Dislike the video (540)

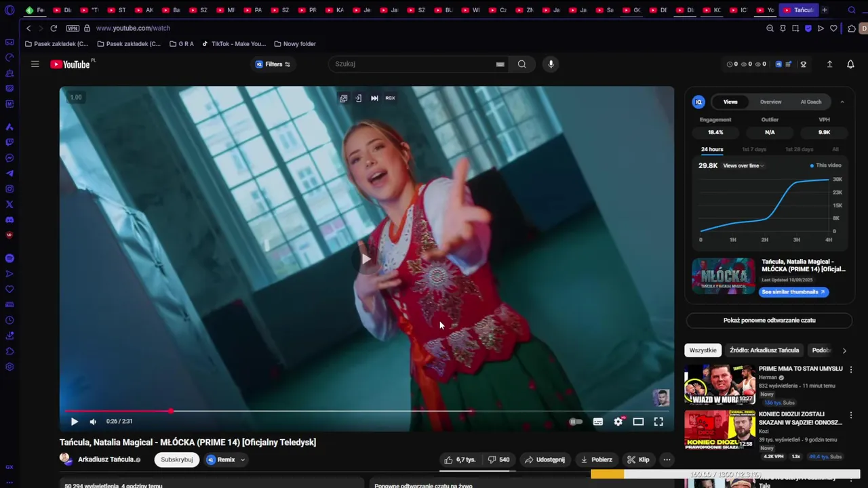point(499,460)
